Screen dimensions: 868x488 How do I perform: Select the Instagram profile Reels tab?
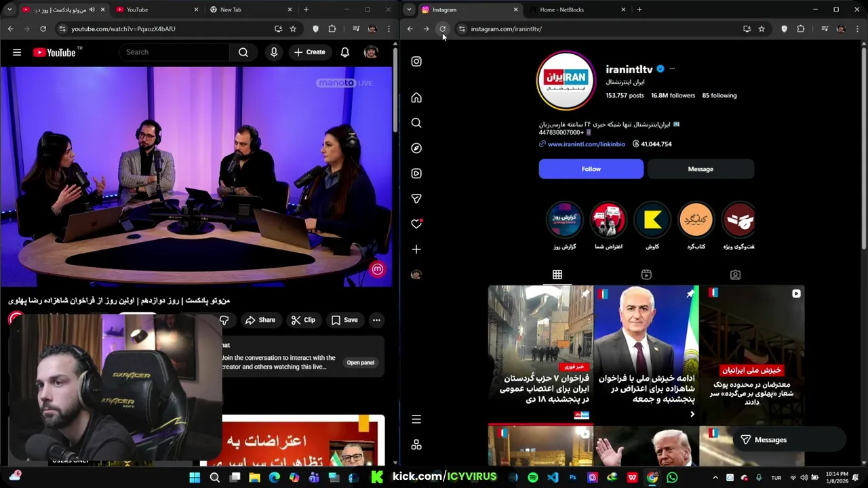(x=646, y=274)
